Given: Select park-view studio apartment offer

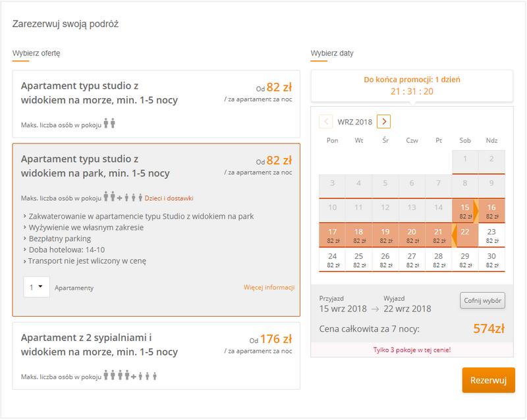Looking at the screenshot, I should [156, 230].
